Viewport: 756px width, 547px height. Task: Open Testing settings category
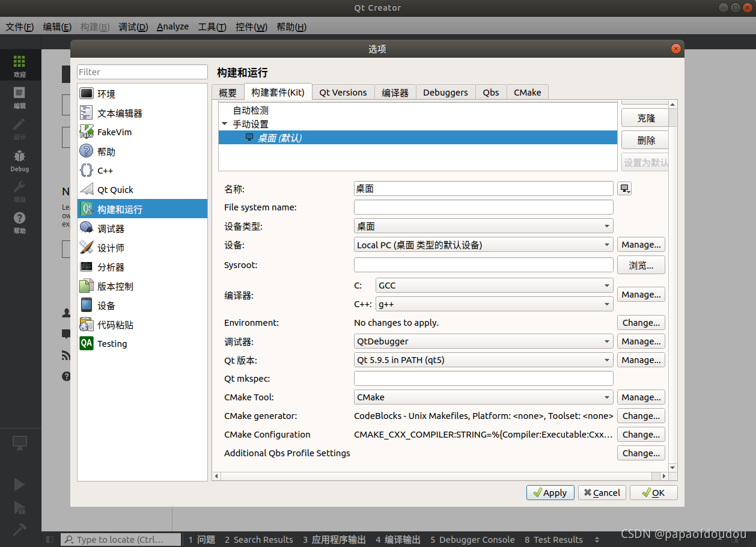[x=142, y=344]
